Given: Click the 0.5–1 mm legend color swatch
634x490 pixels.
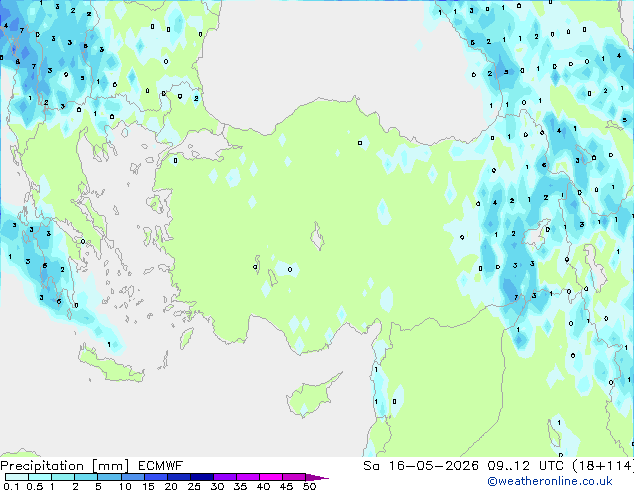Looking at the screenshot, I should tap(40, 477).
